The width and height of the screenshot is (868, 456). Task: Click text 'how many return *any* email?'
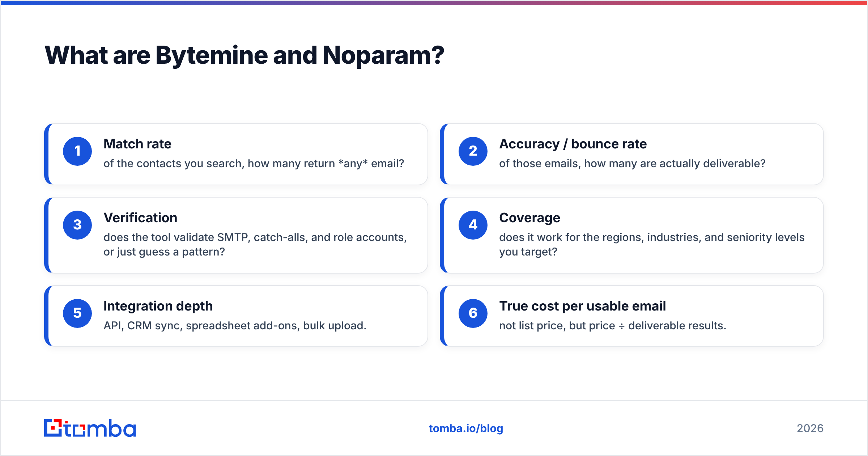click(x=326, y=164)
